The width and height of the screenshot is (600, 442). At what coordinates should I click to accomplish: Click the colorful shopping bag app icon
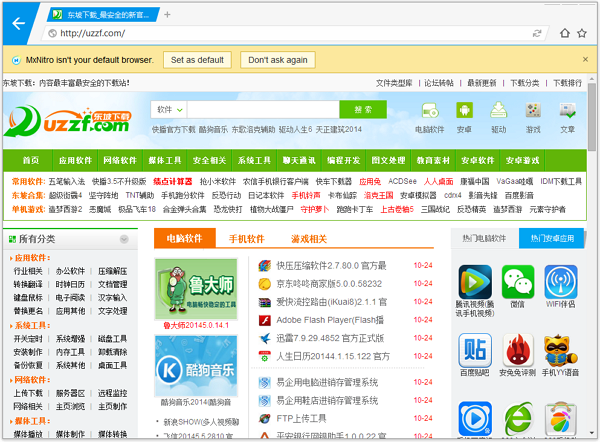[561, 418]
